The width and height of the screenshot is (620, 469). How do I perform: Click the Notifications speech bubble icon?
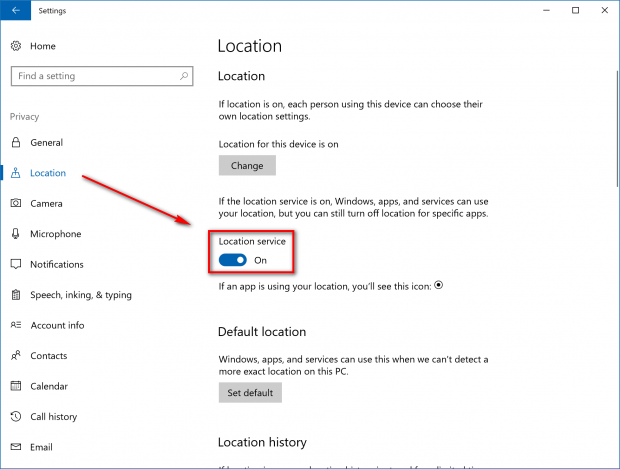click(16, 264)
